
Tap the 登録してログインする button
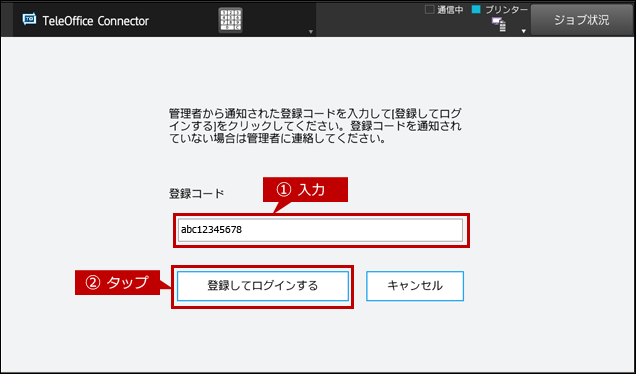(x=262, y=286)
